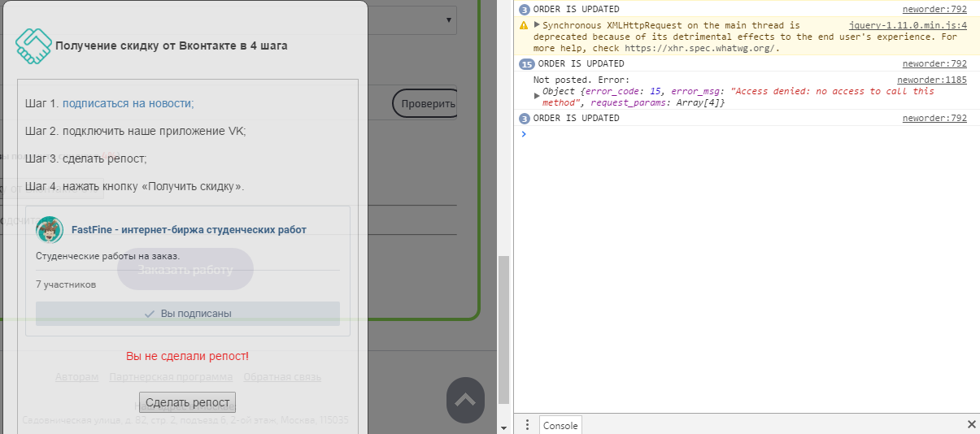Open the DevTools three-dot menu

(527, 425)
